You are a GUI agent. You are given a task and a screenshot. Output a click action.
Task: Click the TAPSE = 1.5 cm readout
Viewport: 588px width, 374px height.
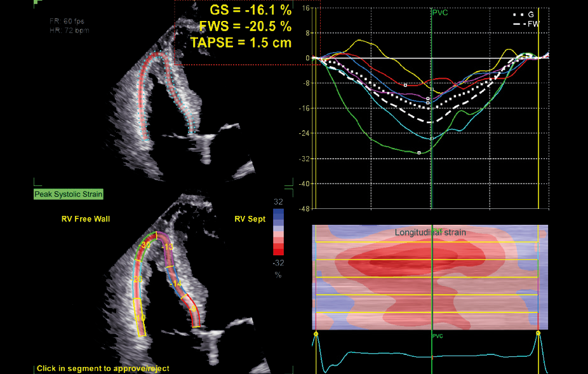coord(241,43)
